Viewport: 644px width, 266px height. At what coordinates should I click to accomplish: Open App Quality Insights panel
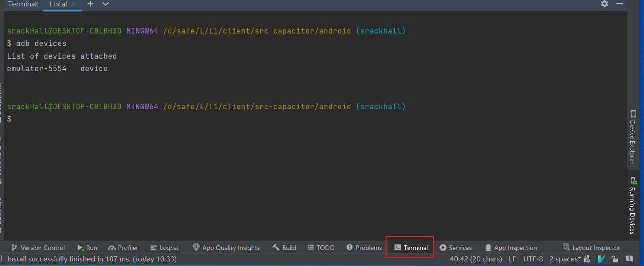[x=226, y=248]
